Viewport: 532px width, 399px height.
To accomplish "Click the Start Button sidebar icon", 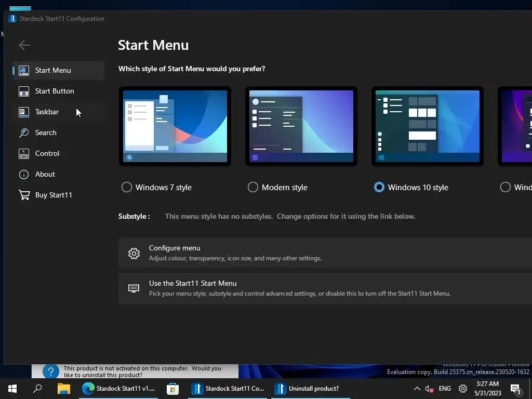I will (x=24, y=91).
